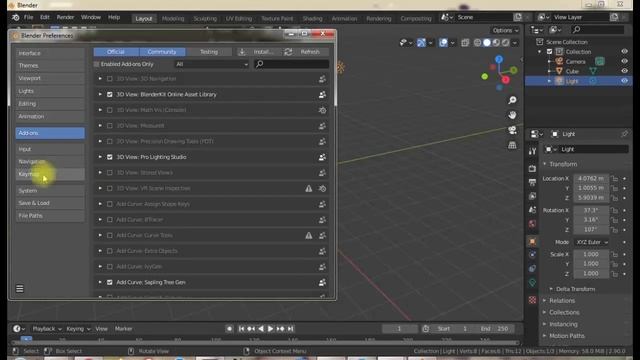This screenshot has height=360, width=640.
Task: Hide the Camera in outliner
Action: pyautogui.click(x=624, y=61)
